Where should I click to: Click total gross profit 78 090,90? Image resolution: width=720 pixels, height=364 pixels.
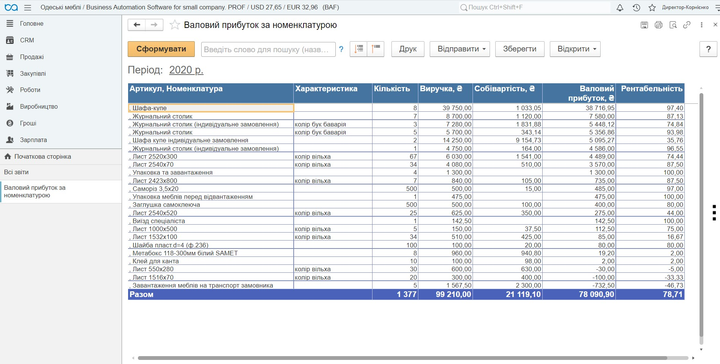point(596,295)
